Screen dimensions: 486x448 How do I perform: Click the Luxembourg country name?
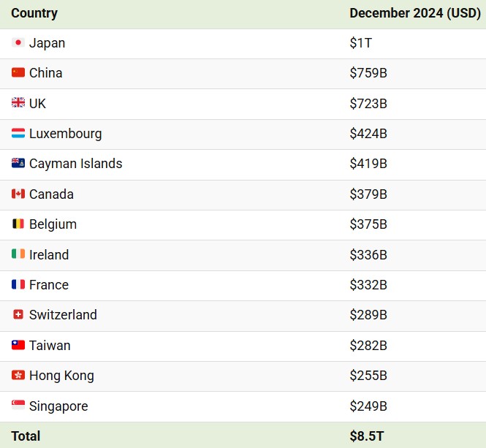pyautogui.click(x=65, y=134)
